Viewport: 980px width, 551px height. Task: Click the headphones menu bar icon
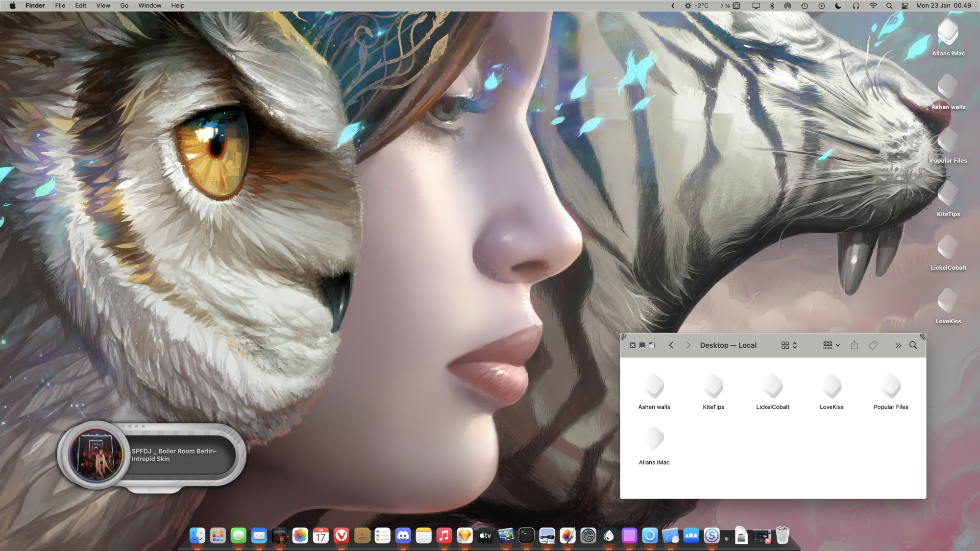point(856,5)
